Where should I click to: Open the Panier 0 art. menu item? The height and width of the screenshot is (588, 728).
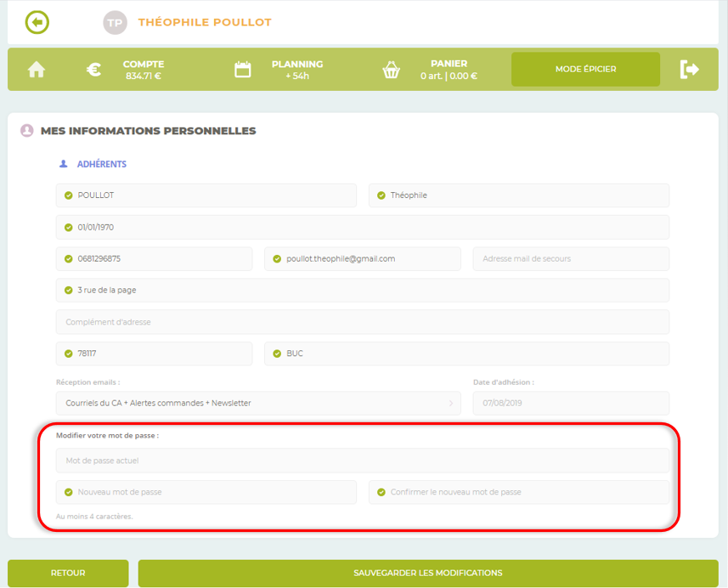click(449, 70)
